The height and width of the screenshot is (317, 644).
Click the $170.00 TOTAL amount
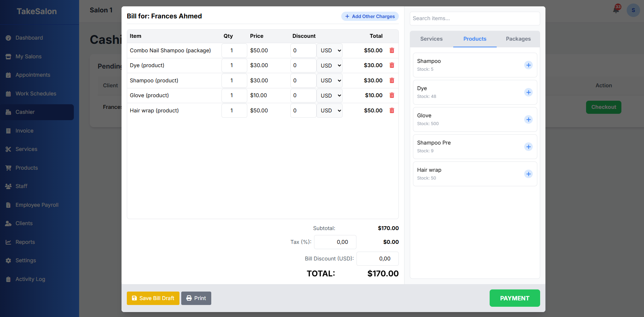point(383,274)
